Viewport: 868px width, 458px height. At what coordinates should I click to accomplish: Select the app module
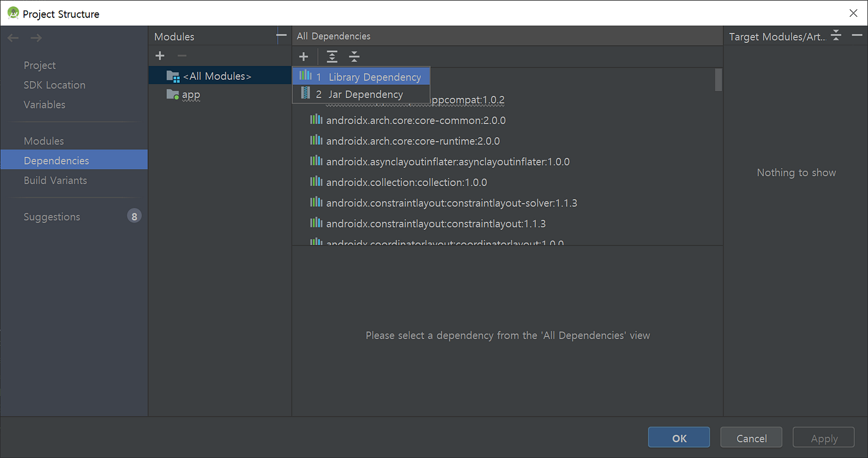[x=191, y=95]
